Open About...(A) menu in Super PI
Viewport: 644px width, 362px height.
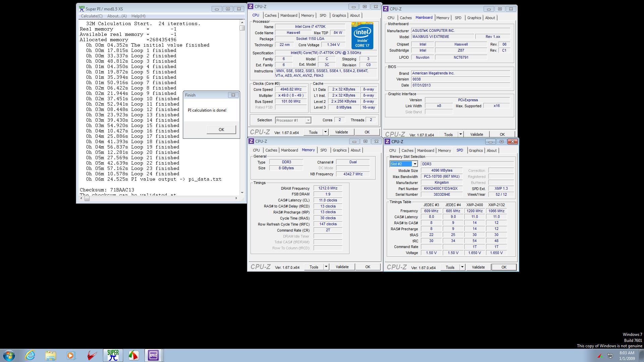pyautogui.click(x=117, y=16)
